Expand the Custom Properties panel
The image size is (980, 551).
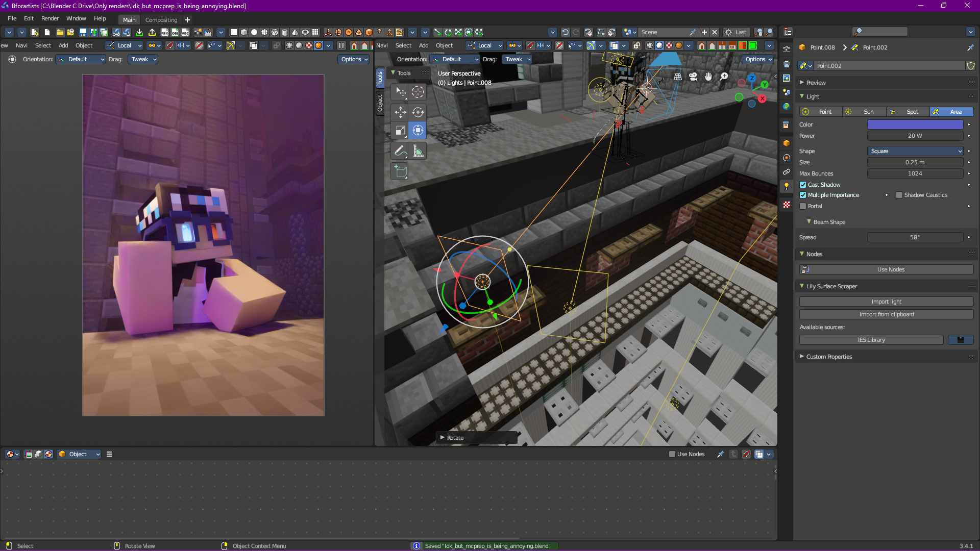coord(829,357)
